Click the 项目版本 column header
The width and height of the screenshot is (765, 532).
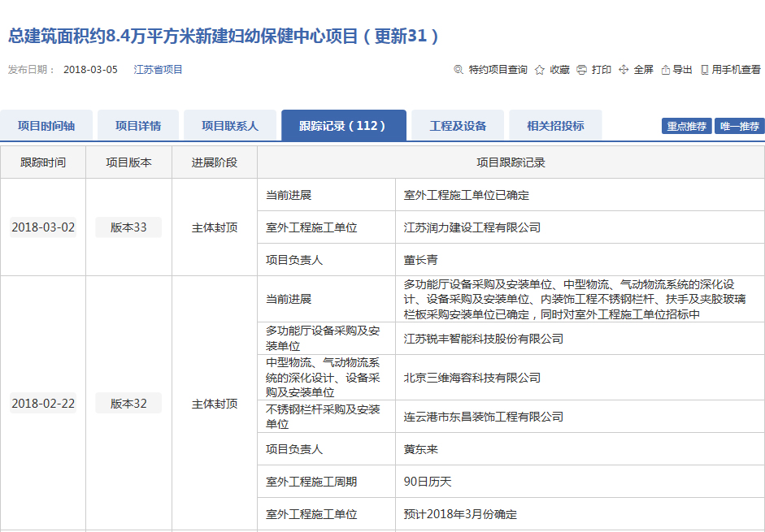tap(128, 162)
